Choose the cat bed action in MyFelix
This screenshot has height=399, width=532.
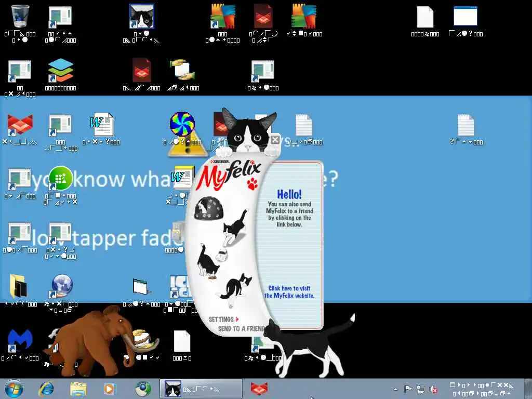pos(208,208)
